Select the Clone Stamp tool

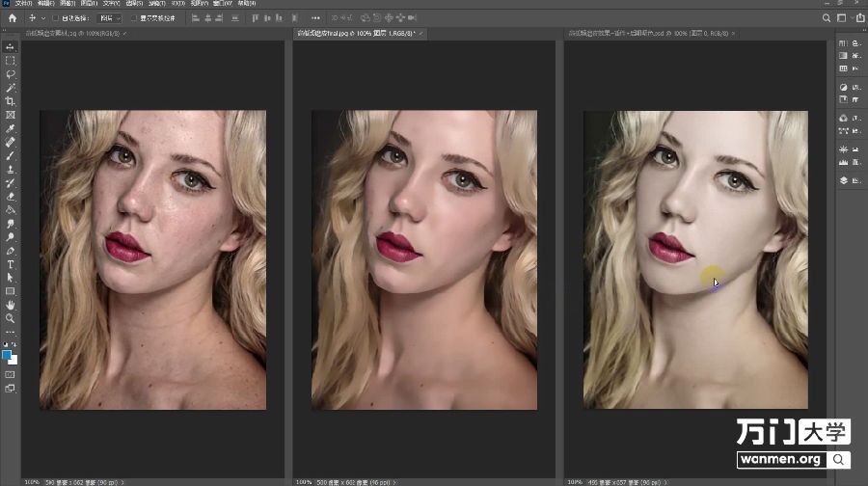[x=10, y=170]
